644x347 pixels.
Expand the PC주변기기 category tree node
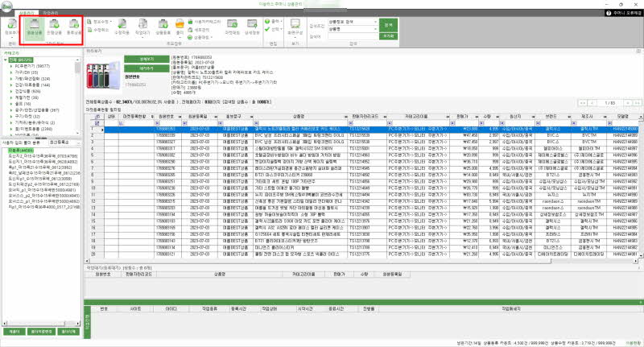(10, 66)
